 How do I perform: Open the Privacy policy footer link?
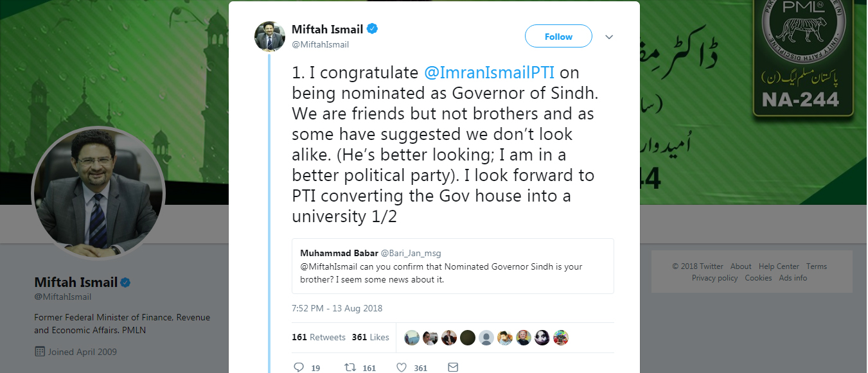pos(714,278)
